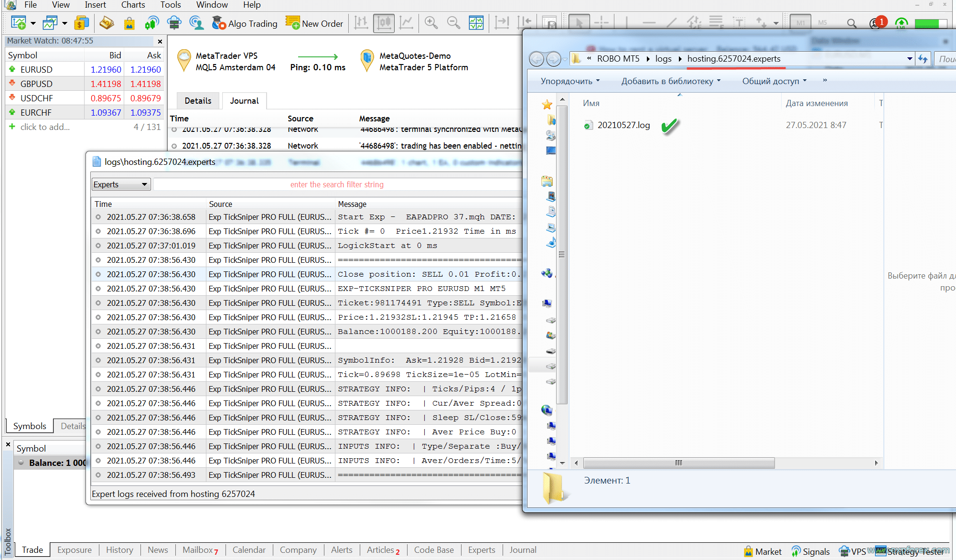Expand the Общий доступ menu
The height and width of the screenshot is (560, 956).
pyautogui.click(x=774, y=81)
